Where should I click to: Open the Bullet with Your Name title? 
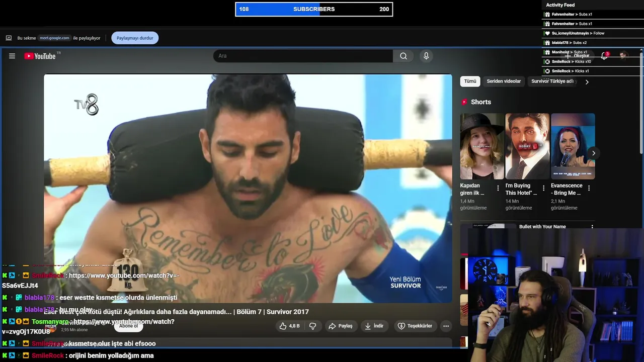click(542, 227)
